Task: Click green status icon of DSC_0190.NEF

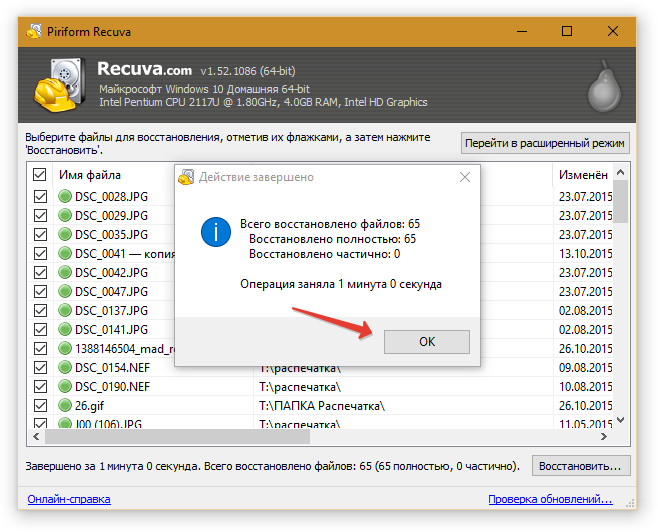Action: click(x=65, y=386)
